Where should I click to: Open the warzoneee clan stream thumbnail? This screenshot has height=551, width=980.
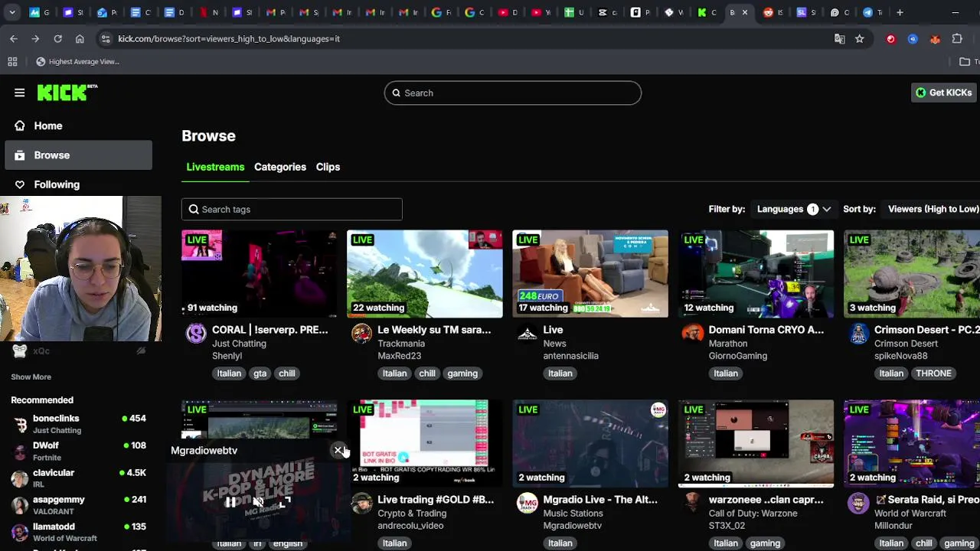[756, 444]
